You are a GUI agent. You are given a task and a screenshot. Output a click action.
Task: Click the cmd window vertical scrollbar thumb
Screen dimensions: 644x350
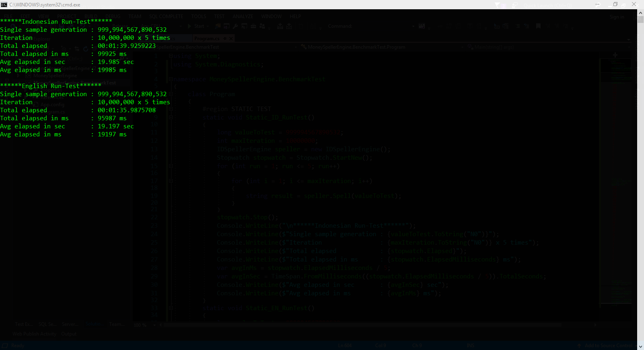point(640,19)
